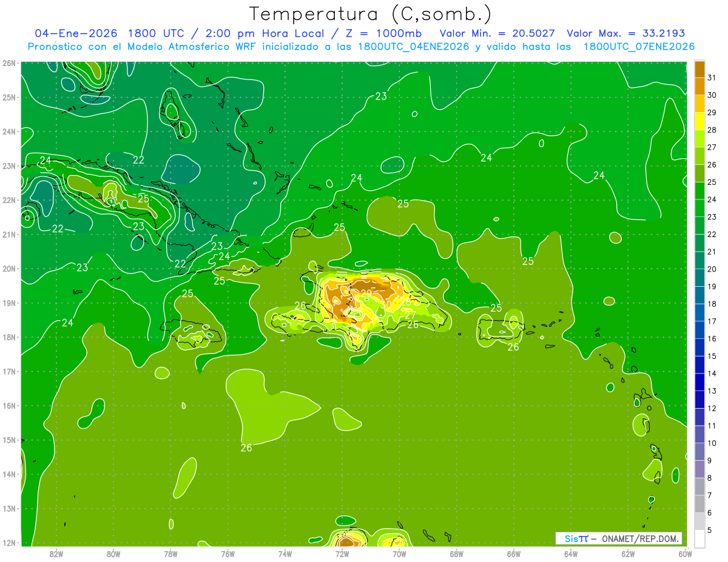Click longitude label '78W'

tap(170, 554)
